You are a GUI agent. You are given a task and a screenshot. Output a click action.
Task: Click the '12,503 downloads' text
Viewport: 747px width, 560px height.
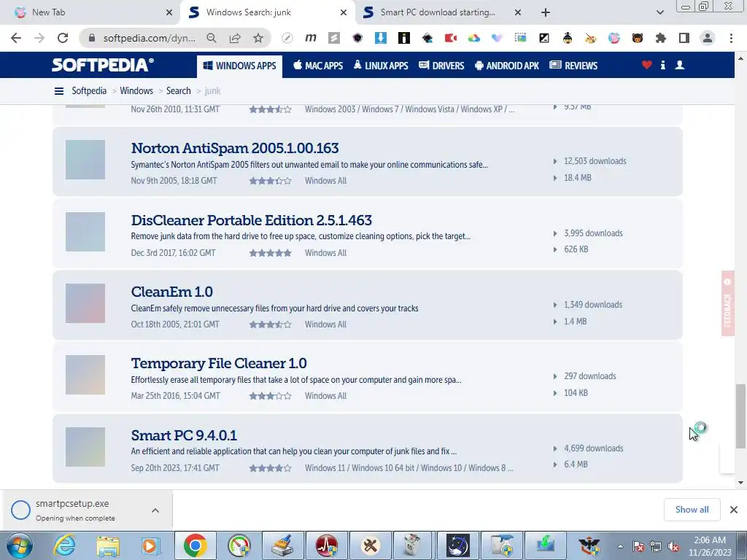[x=595, y=161]
